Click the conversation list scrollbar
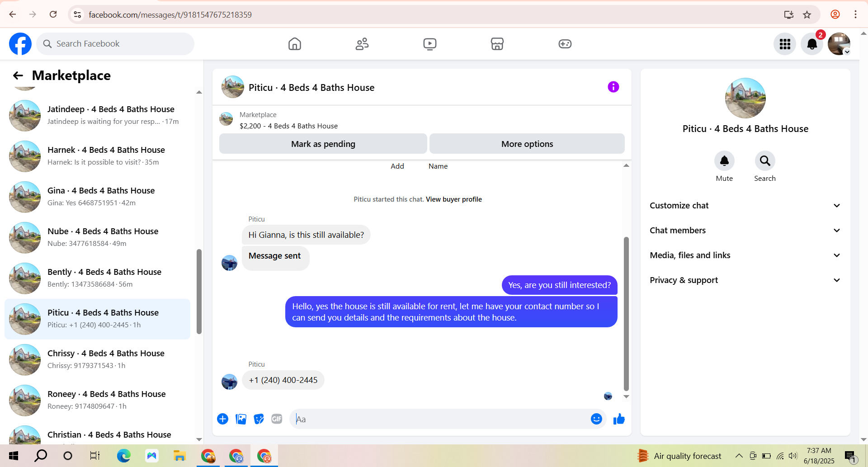868x467 pixels. point(199,292)
